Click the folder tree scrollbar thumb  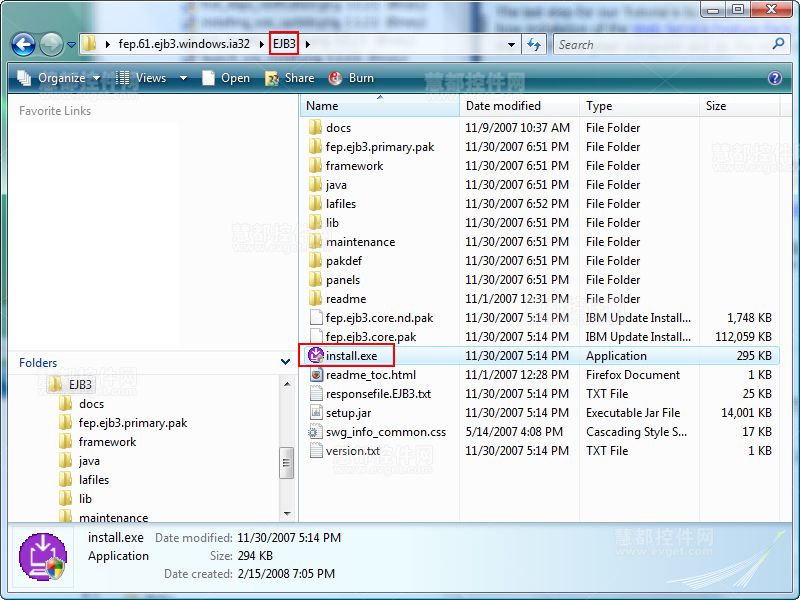coord(287,463)
